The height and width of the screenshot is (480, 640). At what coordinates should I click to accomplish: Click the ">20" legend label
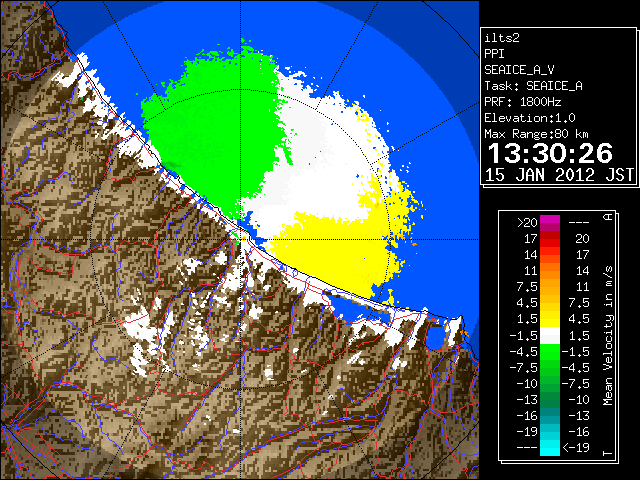[527, 222]
